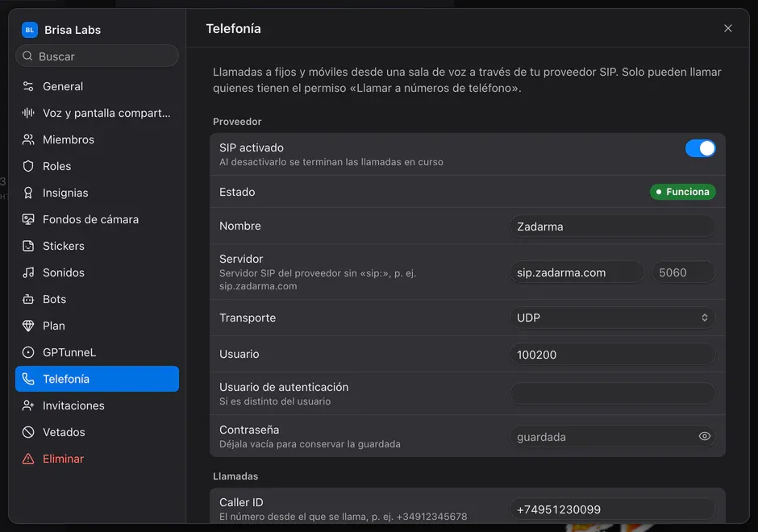The image size is (758, 532).
Task: Click the Llamadas section heading
Action: [235, 476]
